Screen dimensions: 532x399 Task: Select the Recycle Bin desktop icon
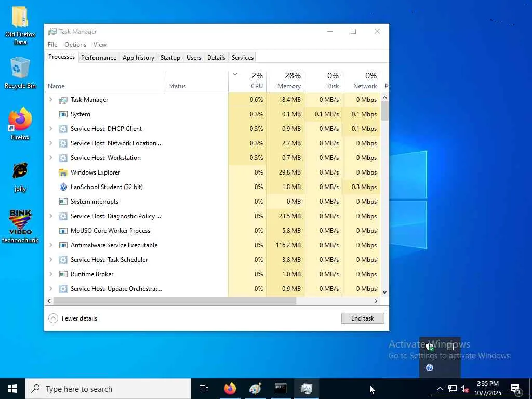(x=20, y=73)
